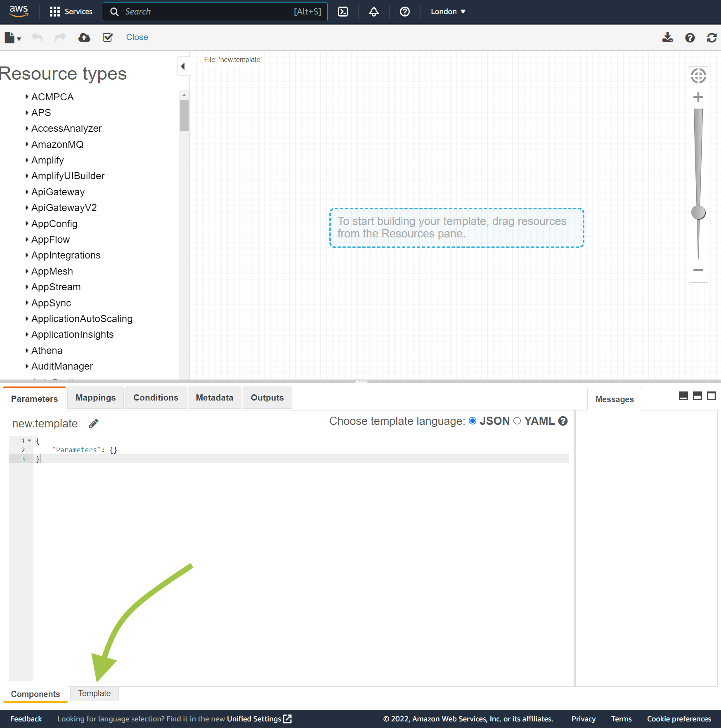Click the refresh diagram icon
Viewport: 721px width, 728px height.
(712, 38)
